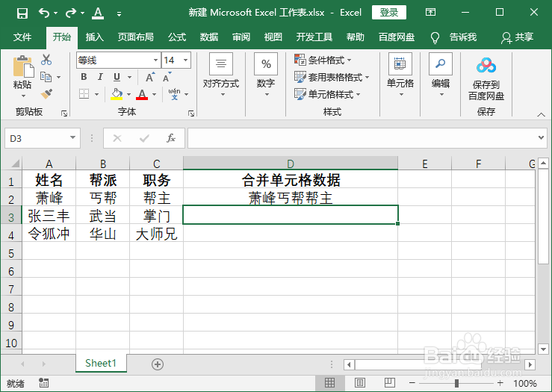552x392 pixels.
Task: Click the wén phonetic guide icon
Action: coord(174,94)
